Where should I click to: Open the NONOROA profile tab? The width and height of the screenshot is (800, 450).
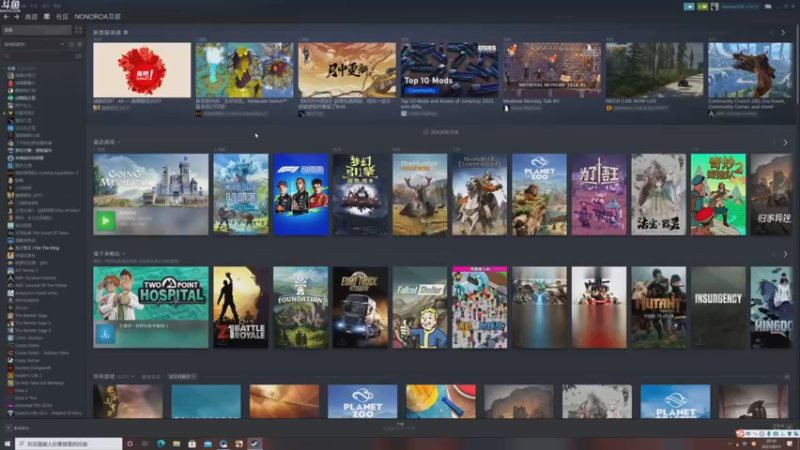(x=97, y=17)
